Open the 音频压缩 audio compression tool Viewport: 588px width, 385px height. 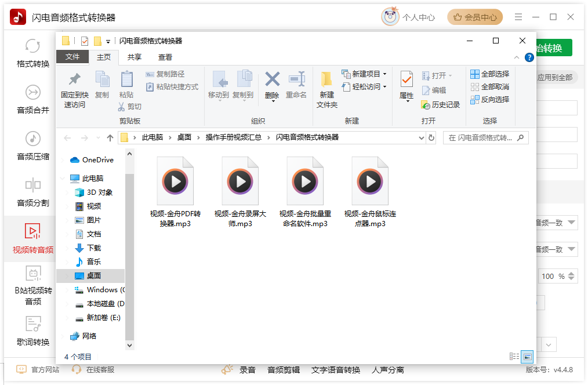click(x=32, y=146)
